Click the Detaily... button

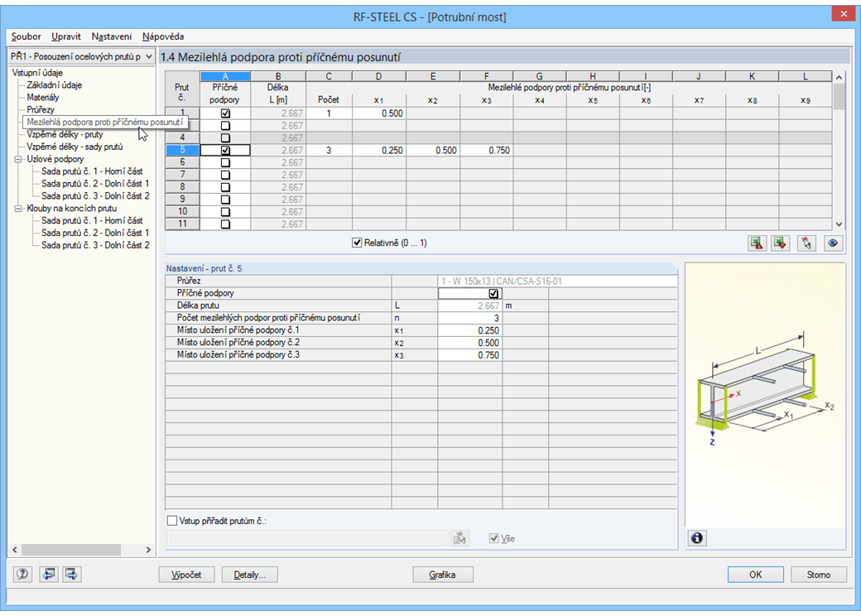click(x=249, y=575)
